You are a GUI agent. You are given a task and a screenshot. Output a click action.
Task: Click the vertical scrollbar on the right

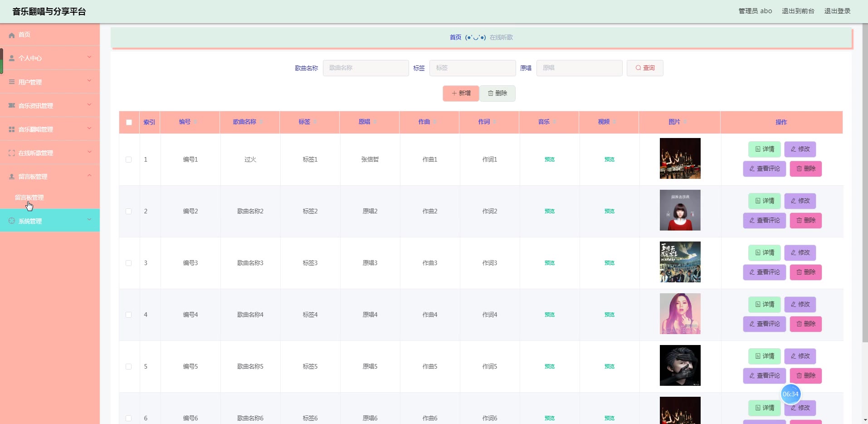864,182
